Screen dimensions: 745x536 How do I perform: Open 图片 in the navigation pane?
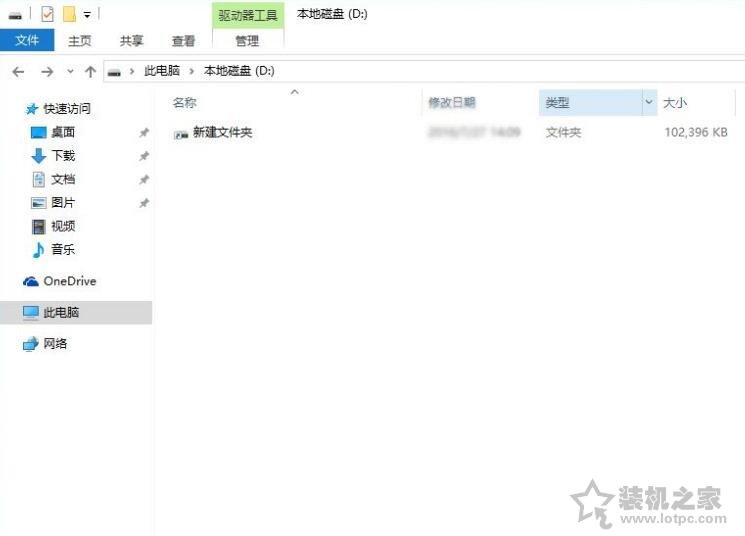coord(63,202)
